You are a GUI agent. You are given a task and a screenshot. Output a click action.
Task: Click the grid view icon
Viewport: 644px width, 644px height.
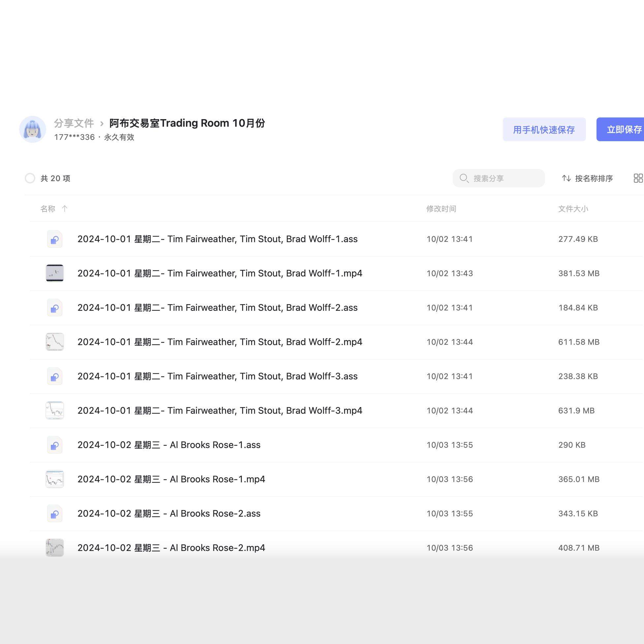click(x=638, y=178)
